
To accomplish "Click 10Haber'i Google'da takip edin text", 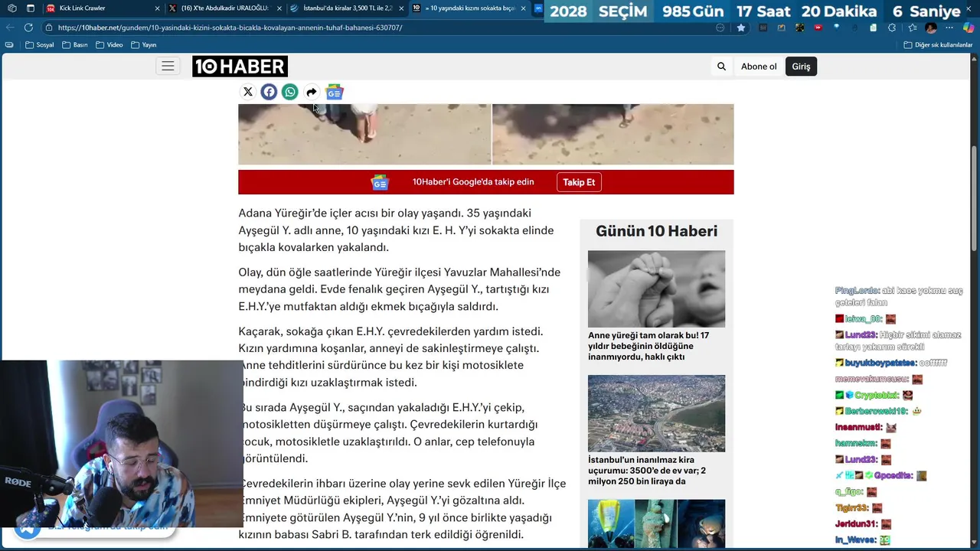I will [473, 182].
